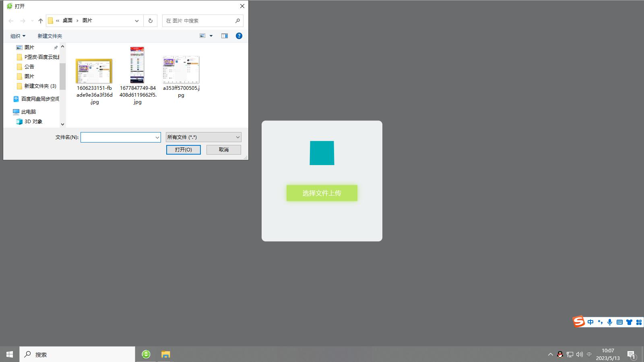Open help with the blue question mark

click(239, 36)
